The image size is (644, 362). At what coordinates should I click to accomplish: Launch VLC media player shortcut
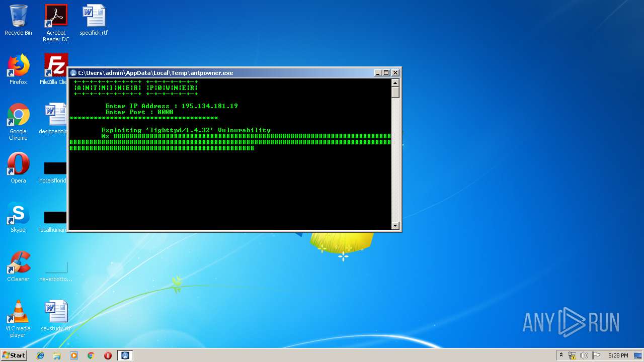point(18,319)
